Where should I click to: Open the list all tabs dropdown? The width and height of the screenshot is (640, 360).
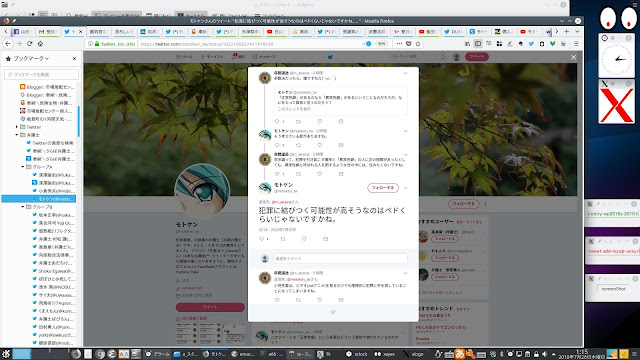tap(577, 31)
